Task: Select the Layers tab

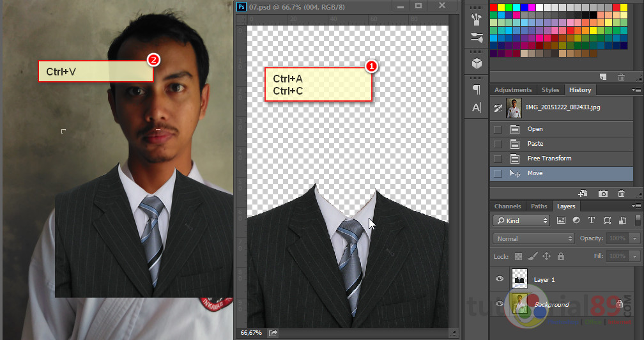Action: (x=566, y=206)
